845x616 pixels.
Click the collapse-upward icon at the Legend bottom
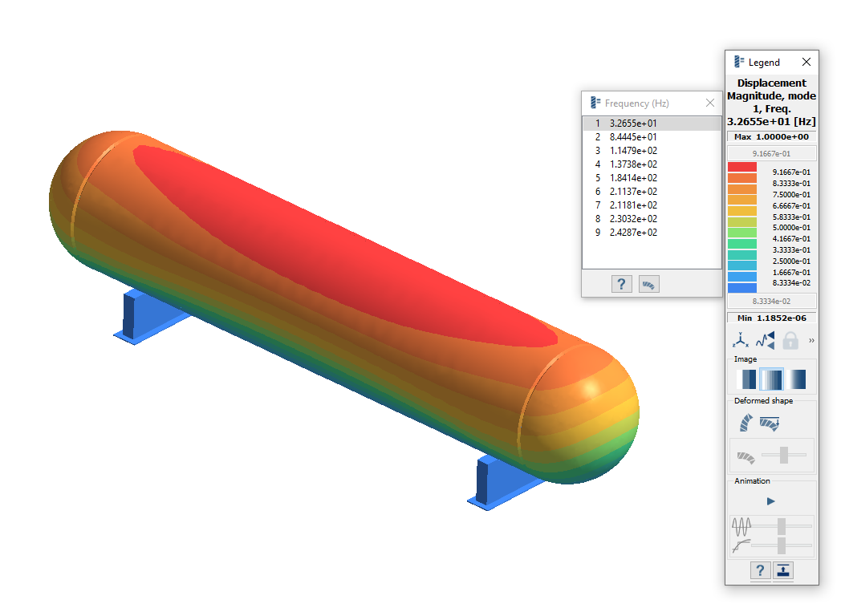click(783, 570)
